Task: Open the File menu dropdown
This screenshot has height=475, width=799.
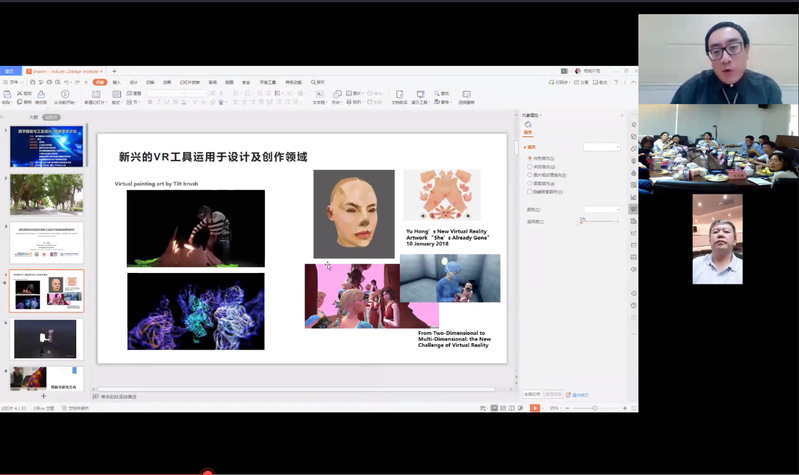Action: (x=13, y=82)
